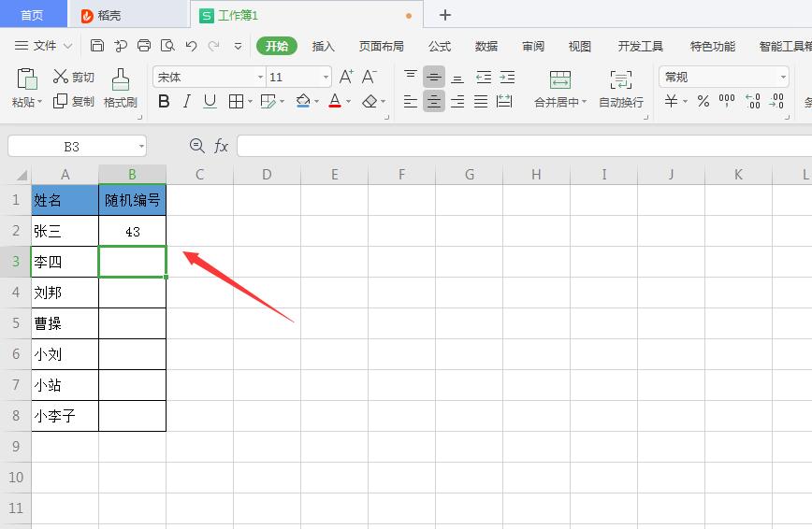Toggle italic formatting

point(187,101)
